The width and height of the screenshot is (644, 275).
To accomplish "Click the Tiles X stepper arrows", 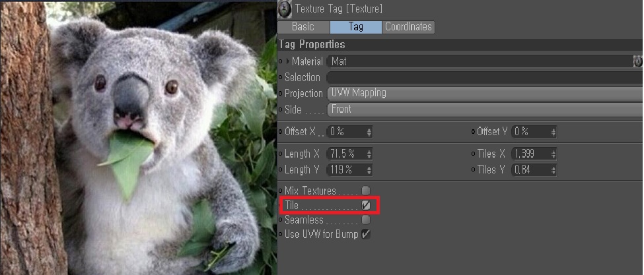I will [554, 154].
